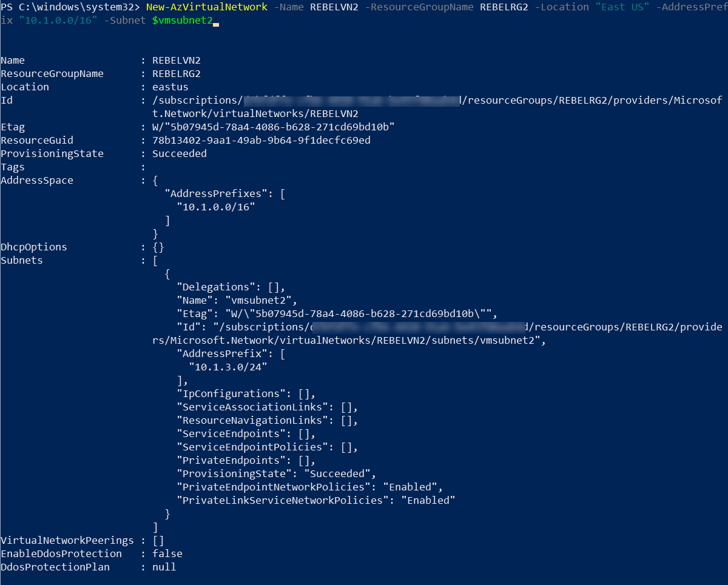The height and width of the screenshot is (585, 728).
Task: Click the ResourceGuid value 78b13402-9aa1-49ab-9b64-9f1decfc69ed
Action: pyautogui.click(x=261, y=141)
